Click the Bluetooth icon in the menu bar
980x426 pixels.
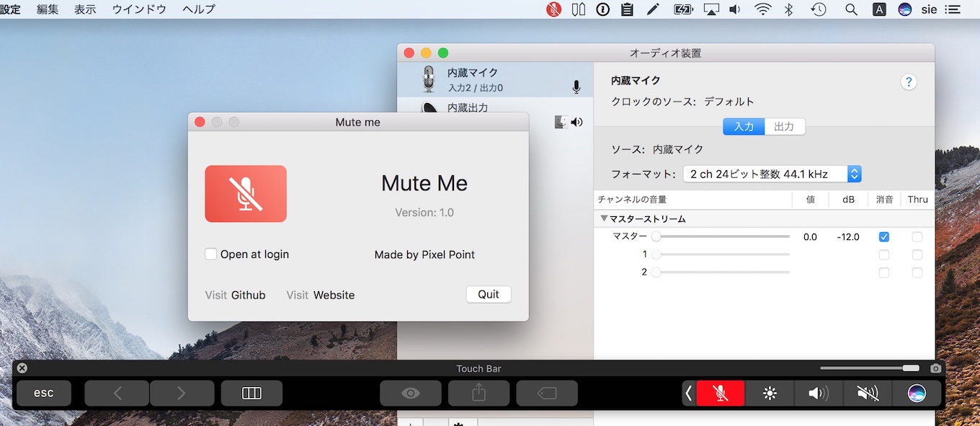(788, 9)
